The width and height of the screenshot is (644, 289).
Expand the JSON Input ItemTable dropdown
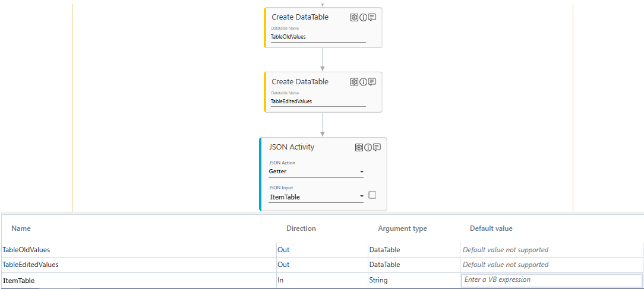coord(361,197)
